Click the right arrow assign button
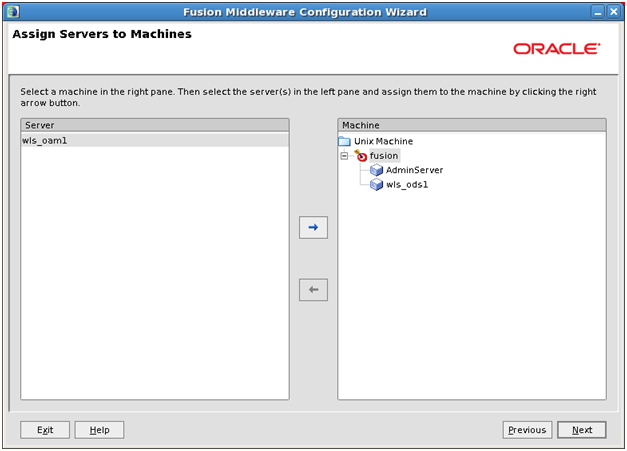 [x=313, y=227]
